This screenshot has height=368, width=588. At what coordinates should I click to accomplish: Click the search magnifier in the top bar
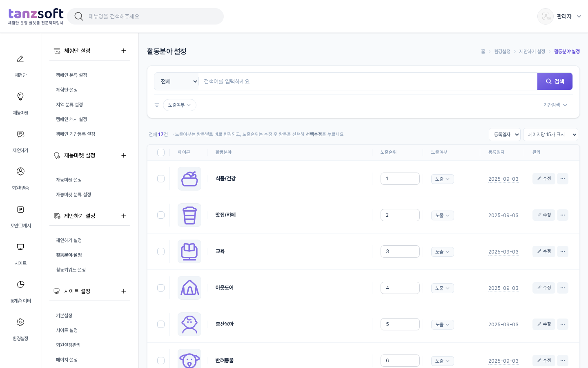tap(79, 16)
